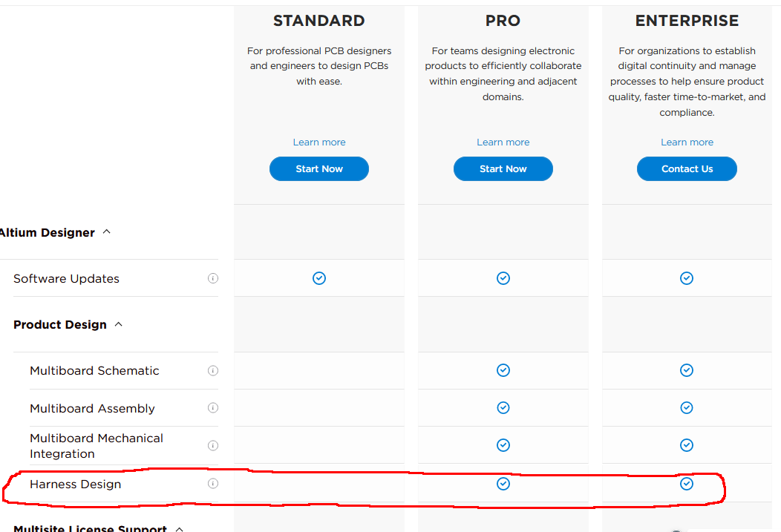Open Harness Design info icon
Screen dimensions: 781x532
tap(212, 483)
